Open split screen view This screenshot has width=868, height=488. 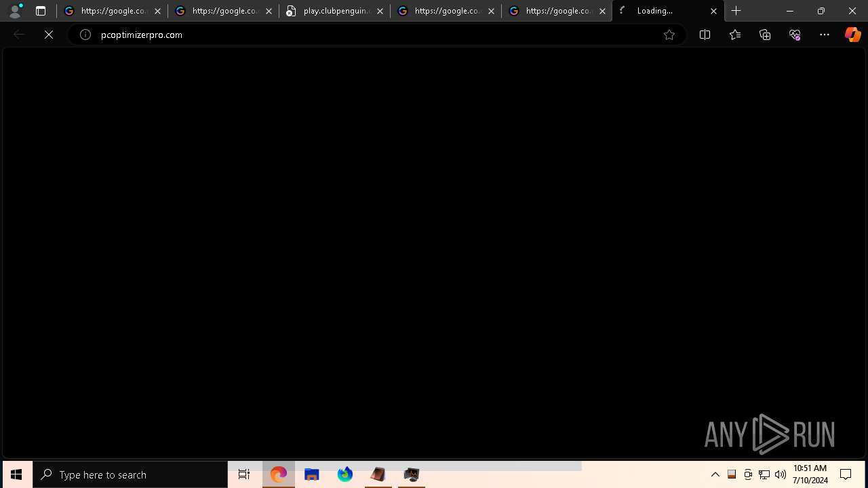(705, 35)
